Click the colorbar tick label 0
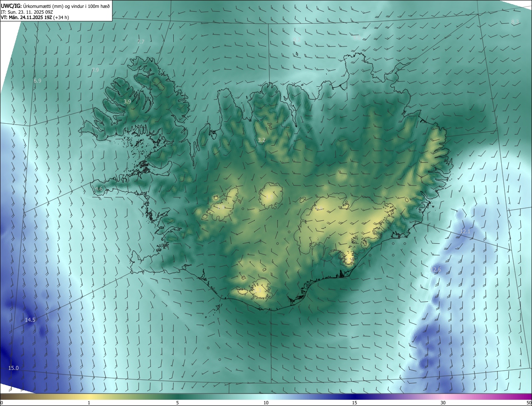532x406 pixels. [x=1, y=403]
